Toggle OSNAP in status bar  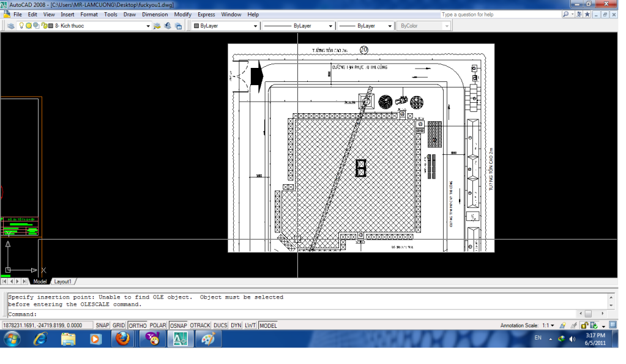178,325
